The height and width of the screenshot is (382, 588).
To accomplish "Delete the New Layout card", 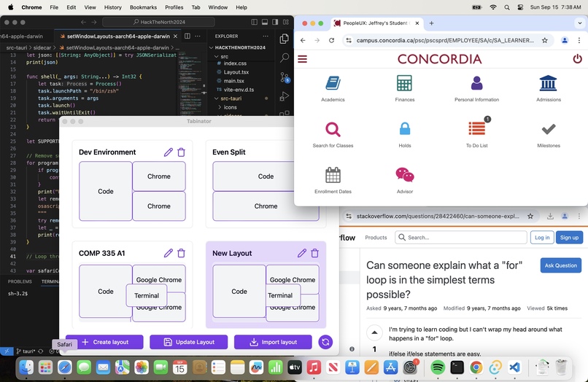I will (x=314, y=253).
